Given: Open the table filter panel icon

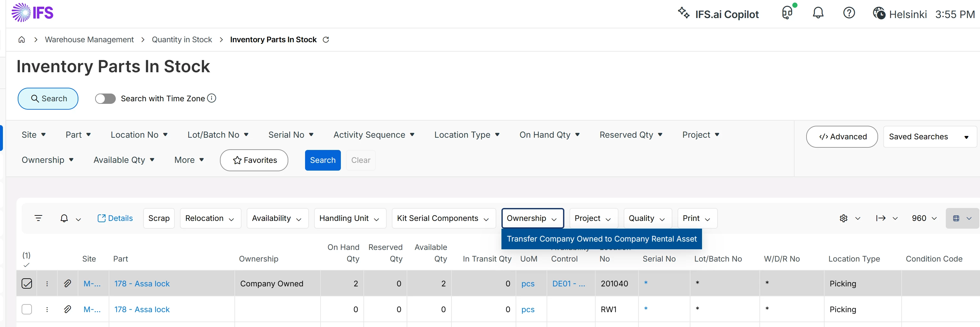Looking at the screenshot, I should (x=38, y=218).
